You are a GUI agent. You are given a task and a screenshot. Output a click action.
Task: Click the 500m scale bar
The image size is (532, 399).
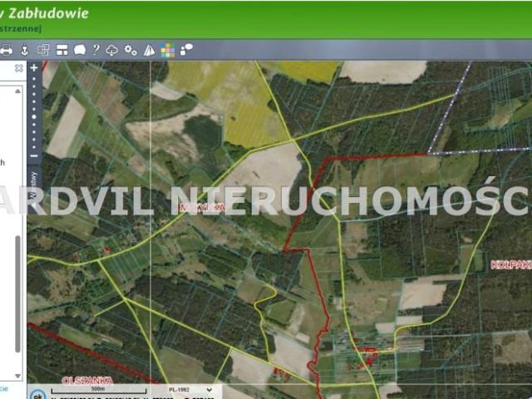[x=99, y=391]
